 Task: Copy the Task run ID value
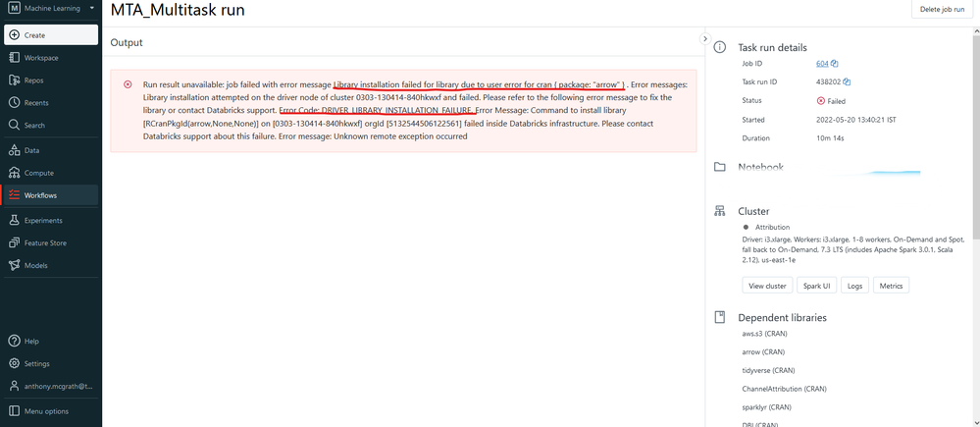coord(847,82)
